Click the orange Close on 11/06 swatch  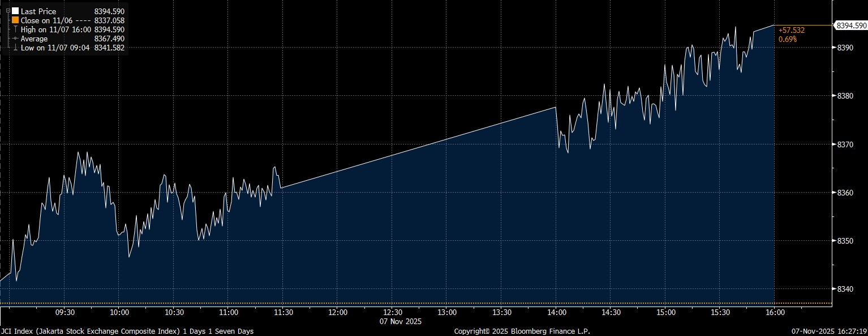coord(15,20)
